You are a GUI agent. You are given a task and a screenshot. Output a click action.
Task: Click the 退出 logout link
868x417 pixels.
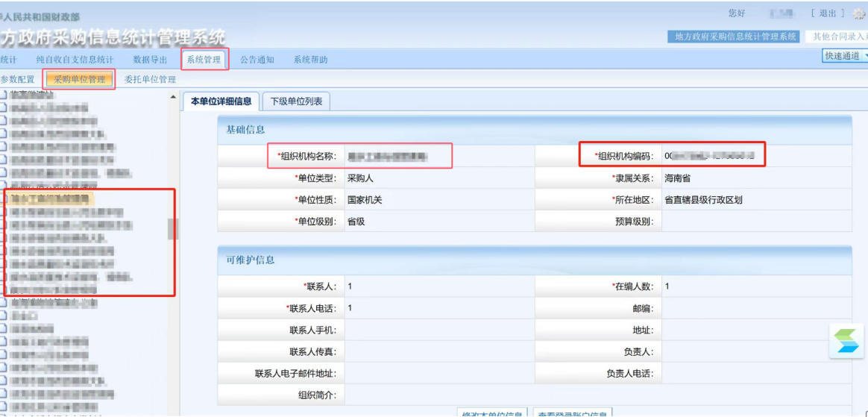tap(827, 13)
